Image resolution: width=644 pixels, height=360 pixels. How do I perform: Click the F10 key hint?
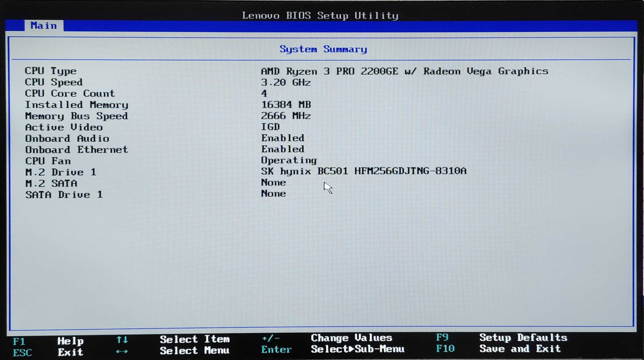(445, 349)
